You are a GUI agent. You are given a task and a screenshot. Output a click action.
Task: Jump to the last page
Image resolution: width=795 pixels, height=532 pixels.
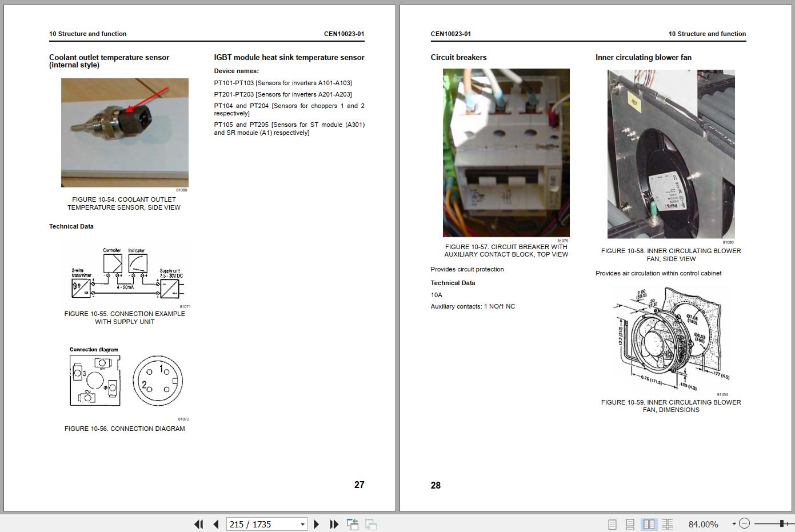point(334,524)
